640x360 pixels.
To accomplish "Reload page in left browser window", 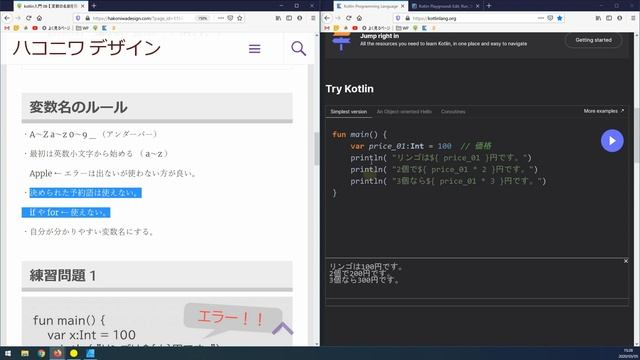I will [29, 18].
